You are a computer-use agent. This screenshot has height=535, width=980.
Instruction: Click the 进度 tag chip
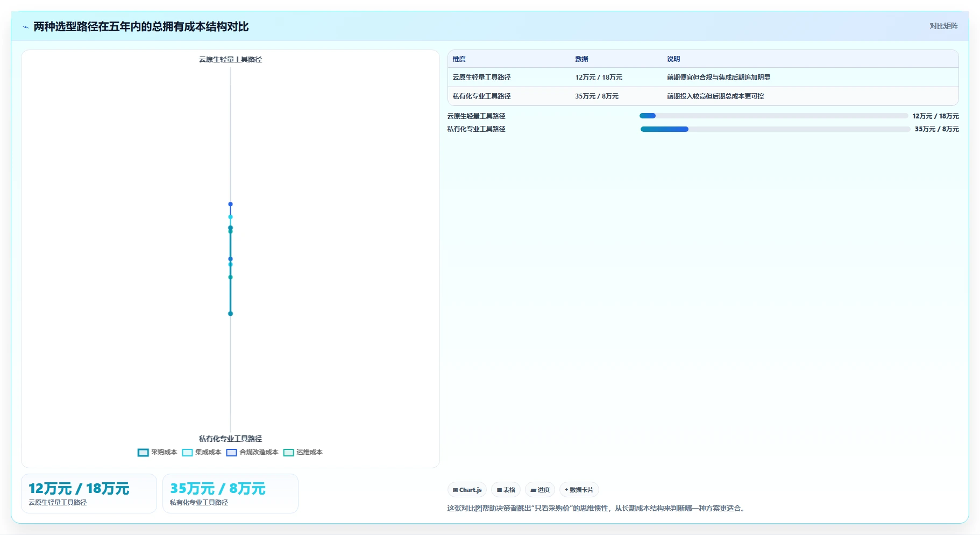540,490
